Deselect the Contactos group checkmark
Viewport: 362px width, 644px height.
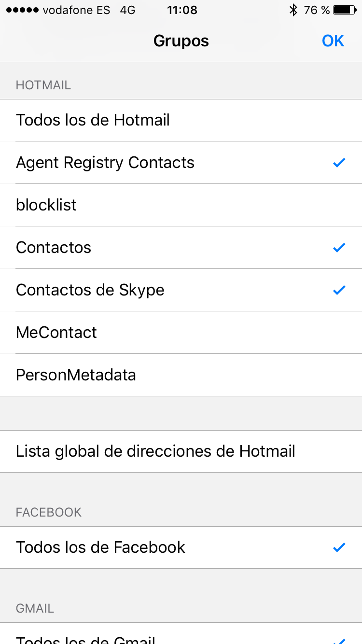tap(339, 248)
